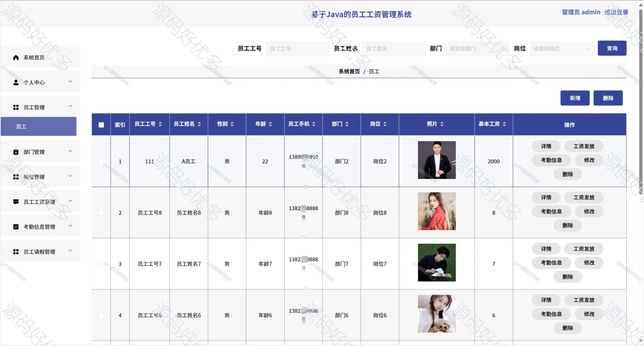The height and width of the screenshot is (346, 644).
Task: Click the chart icon for 考勤信息管理
Action: (16, 227)
